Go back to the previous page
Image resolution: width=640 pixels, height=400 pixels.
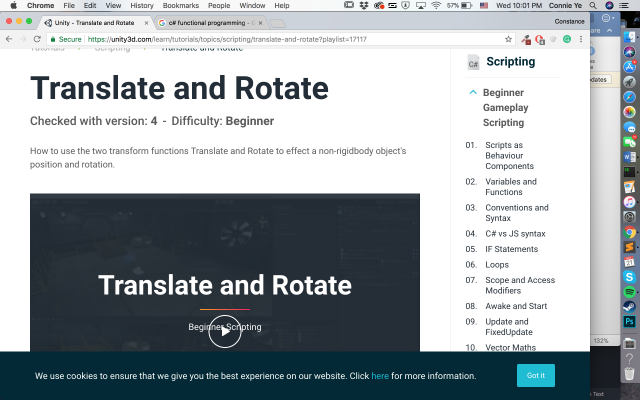(x=9, y=39)
